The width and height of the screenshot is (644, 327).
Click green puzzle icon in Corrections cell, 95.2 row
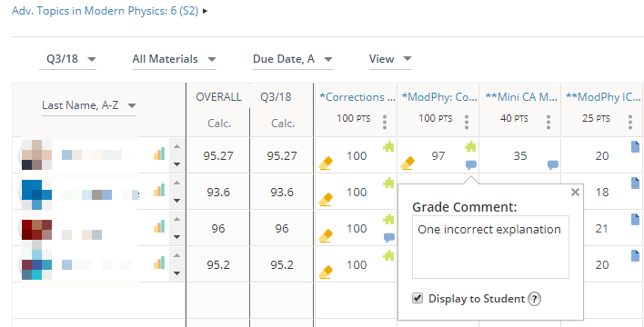[388, 255]
